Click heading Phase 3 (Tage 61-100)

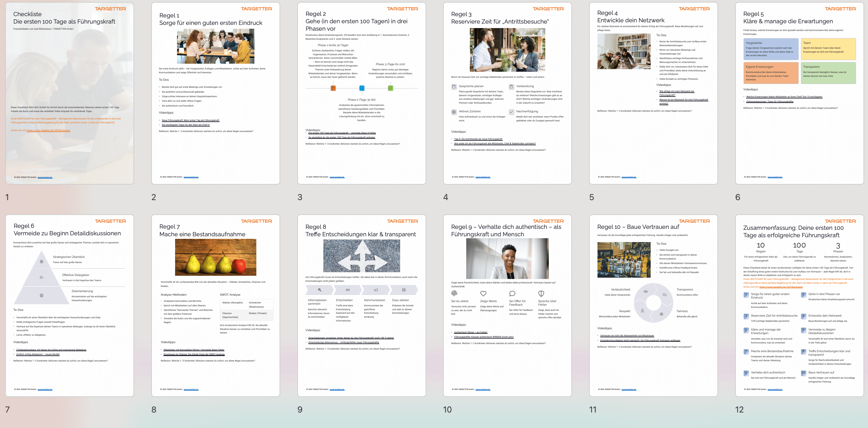[390, 64]
